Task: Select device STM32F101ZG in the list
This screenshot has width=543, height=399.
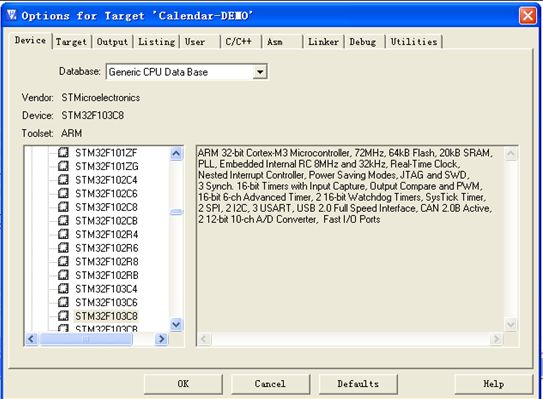Action: click(x=107, y=166)
